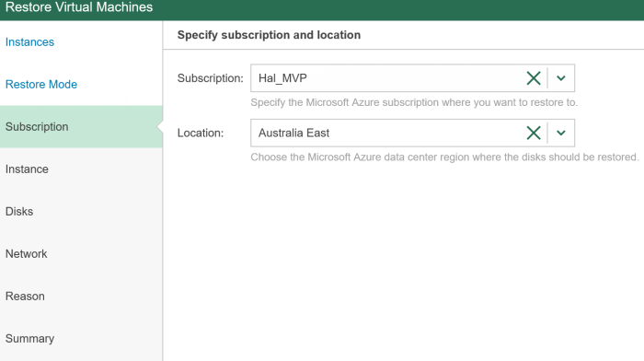Click the Restore Virtual Machines title

[x=79, y=7]
